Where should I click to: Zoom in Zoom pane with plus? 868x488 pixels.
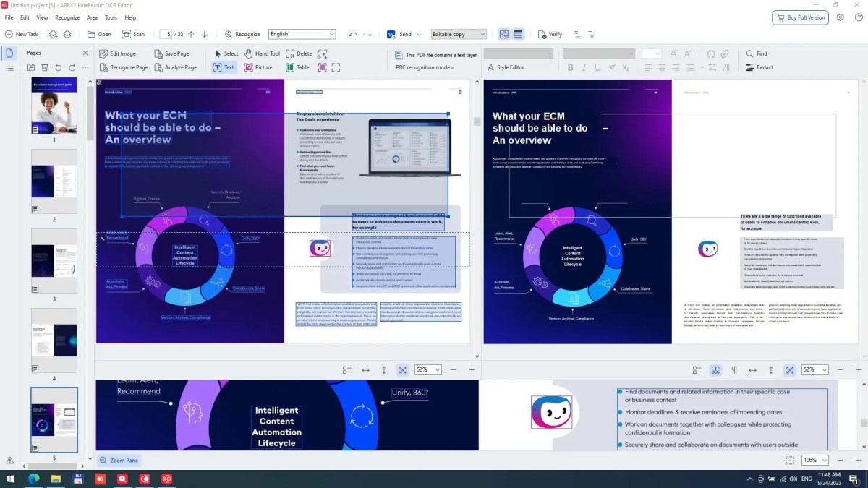(859, 460)
